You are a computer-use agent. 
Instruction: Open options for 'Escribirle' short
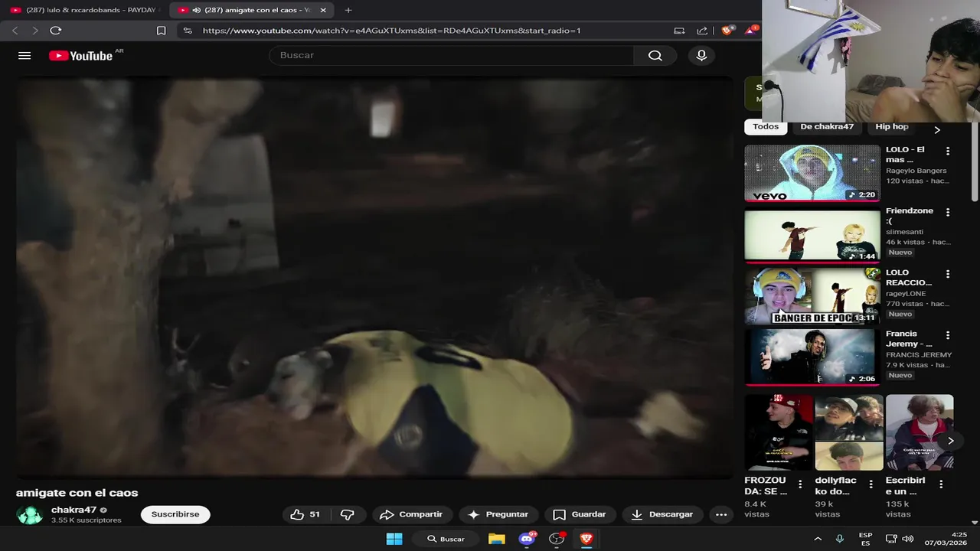point(941,484)
